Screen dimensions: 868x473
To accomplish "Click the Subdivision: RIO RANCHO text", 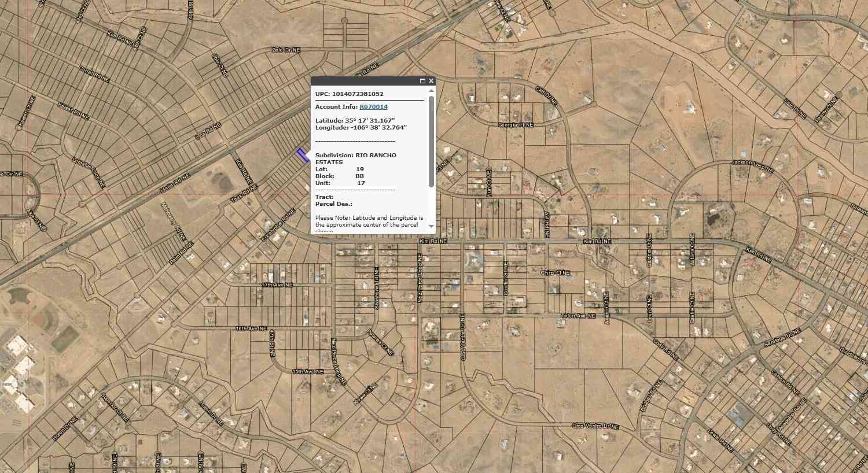I will tap(356, 156).
